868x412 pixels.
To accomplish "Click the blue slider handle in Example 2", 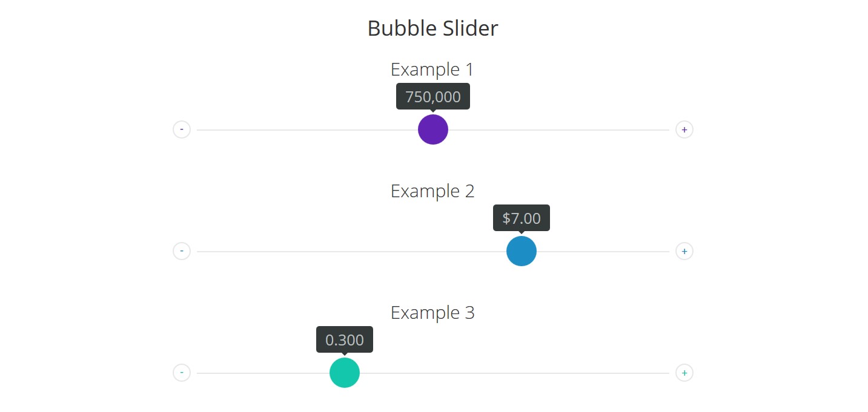I will pos(522,251).
